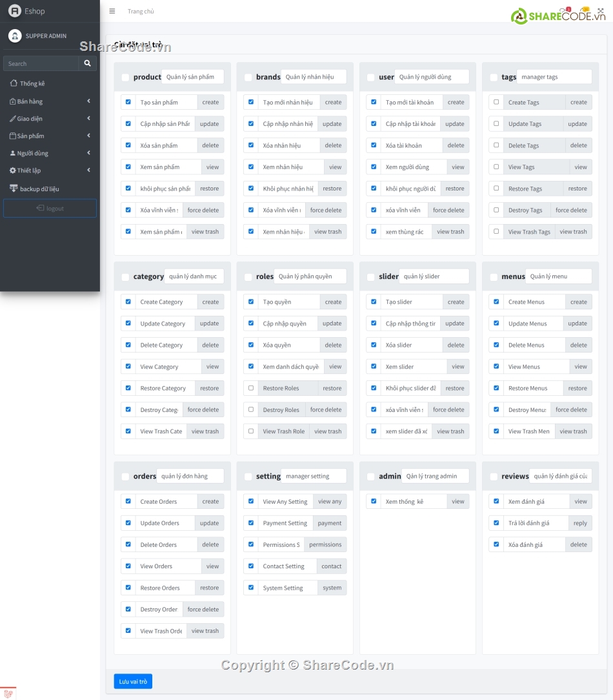Click the Eshop logo icon
This screenshot has height=700, width=613.
(x=15, y=11)
